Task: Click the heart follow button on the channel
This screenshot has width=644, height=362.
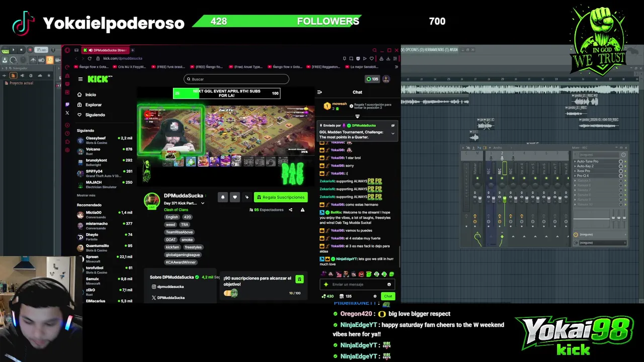Action: pos(234,197)
